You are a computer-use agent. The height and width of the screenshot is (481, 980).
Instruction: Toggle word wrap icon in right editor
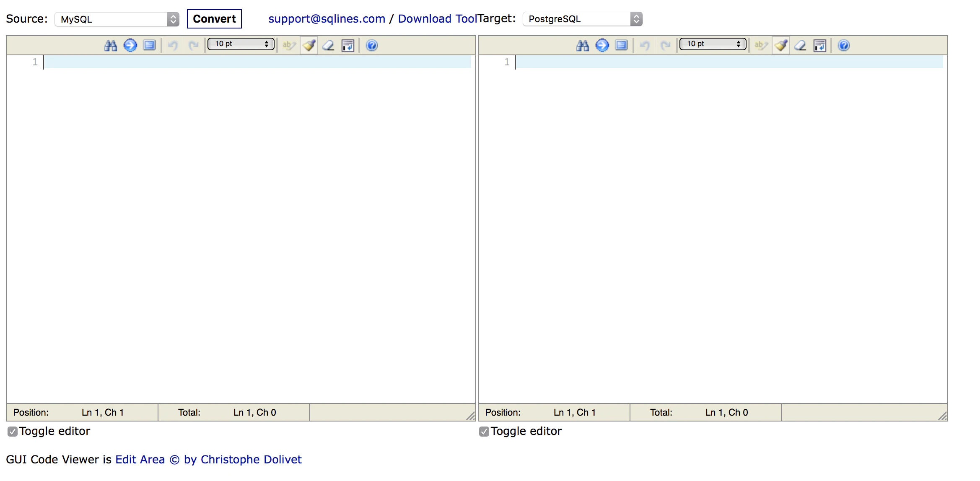pos(820,45)
